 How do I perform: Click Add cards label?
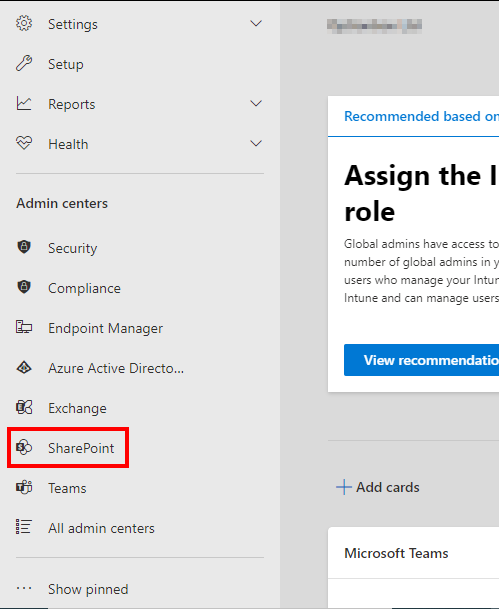pyautogui.click(x=388, y=487)
